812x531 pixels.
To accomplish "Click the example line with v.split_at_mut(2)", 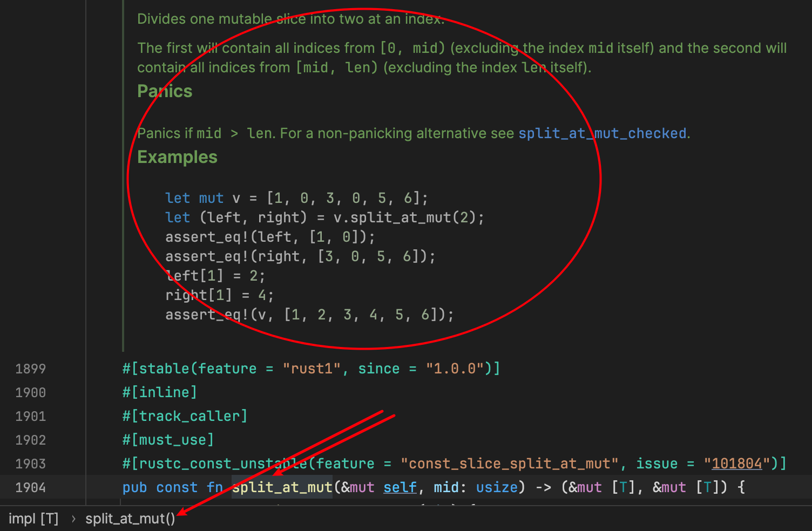I will [325, 217].
